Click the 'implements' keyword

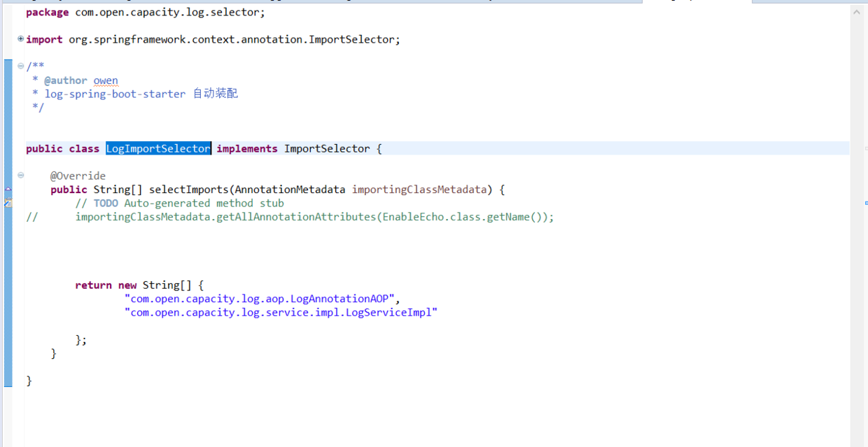click(x=247, y=148)
